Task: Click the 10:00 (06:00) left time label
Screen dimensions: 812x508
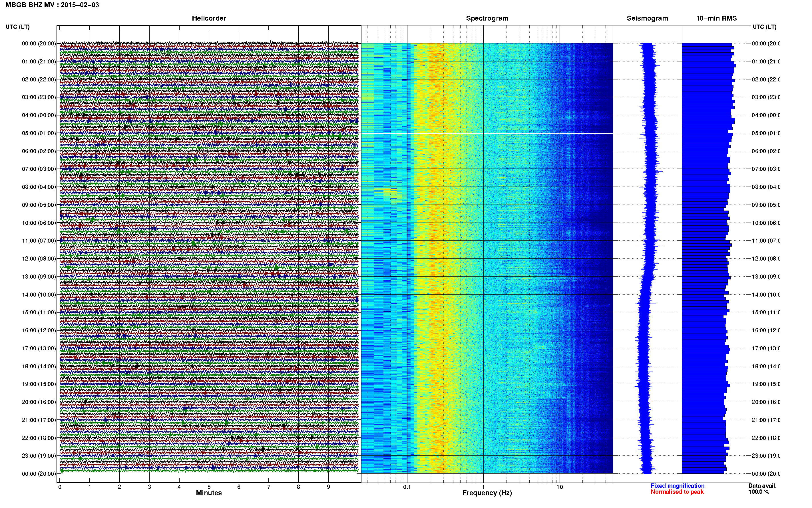Action: pyautogui.click(x=39, y=223)
